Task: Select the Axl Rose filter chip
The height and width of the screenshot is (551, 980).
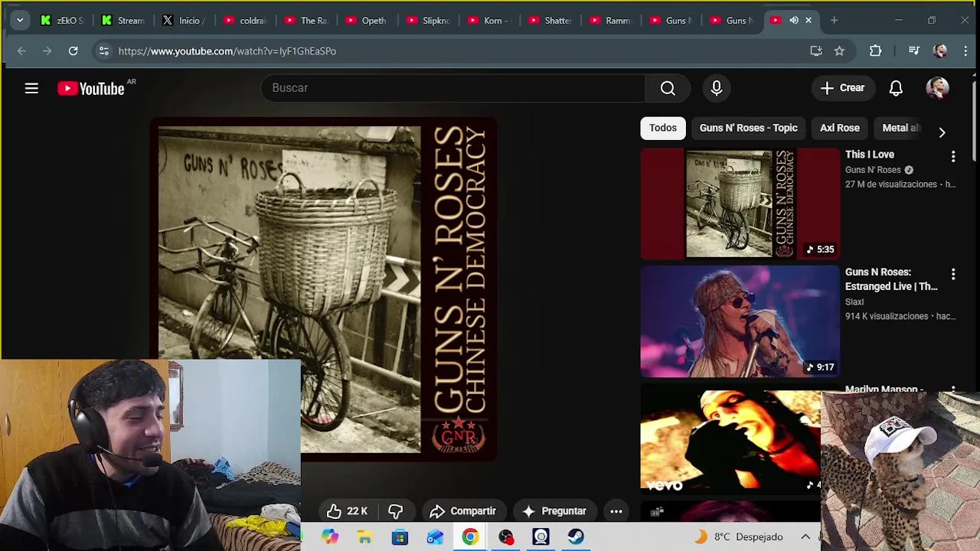Action: [x=840, y=128]
